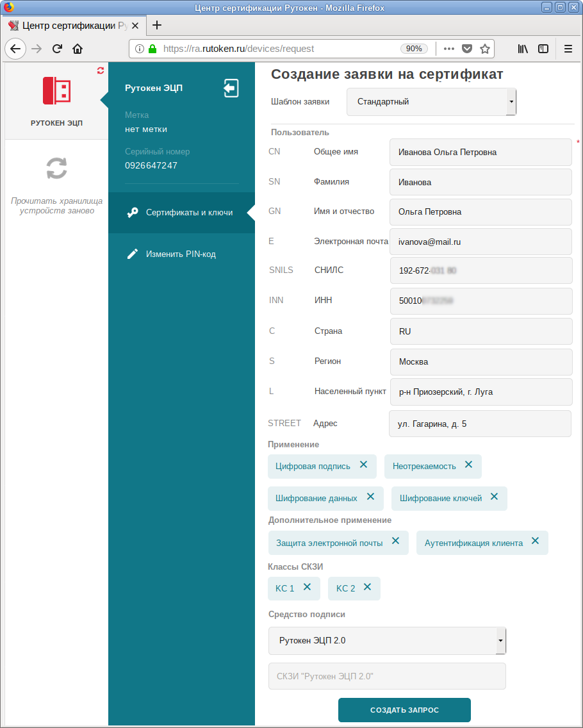The image size is (583, 728).
Task: Click the small red refresh icon
Action: pos(100,70)
